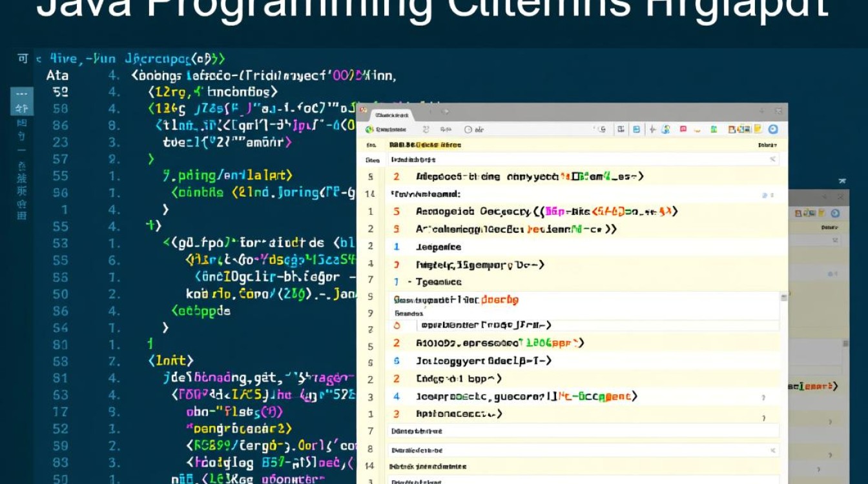Viewport: 868px width, 484px height.
Task: Click the clock icon in the browser toolbar
Action: [468, 130]
